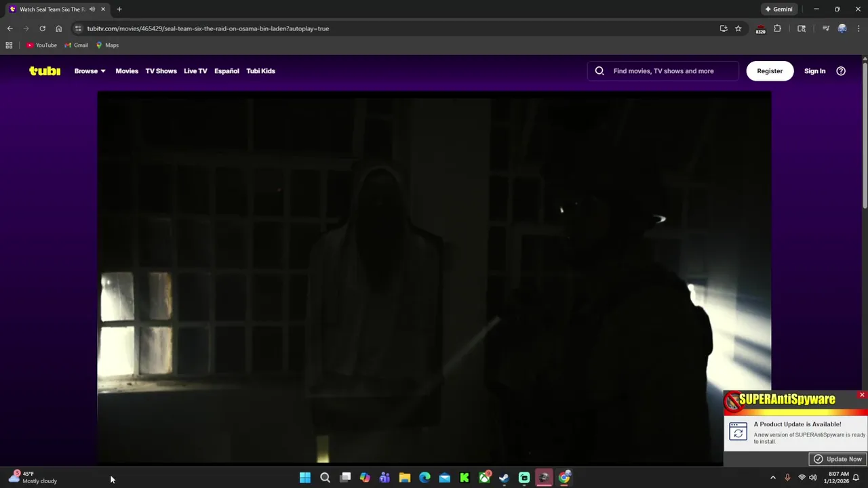This screenshot has height=488, width=868.
Task: Expand the Browse dropdown menu
Action: tap(90, 70)
